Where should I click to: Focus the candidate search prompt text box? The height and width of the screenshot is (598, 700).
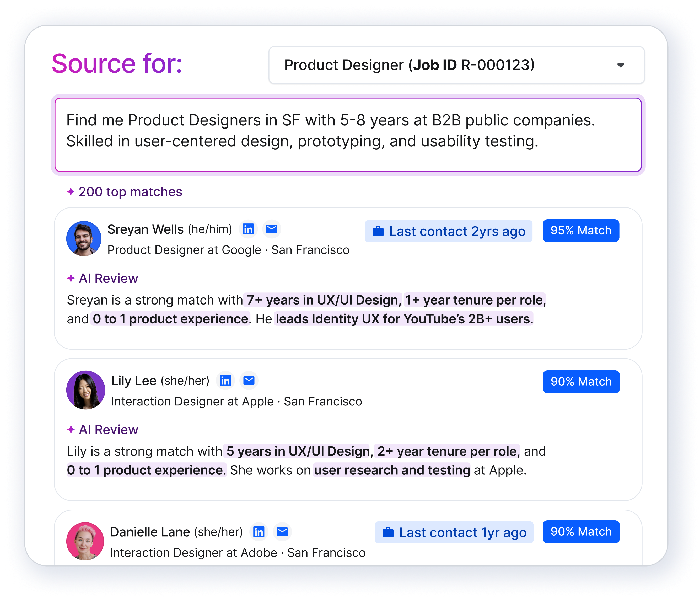[348, 135]
